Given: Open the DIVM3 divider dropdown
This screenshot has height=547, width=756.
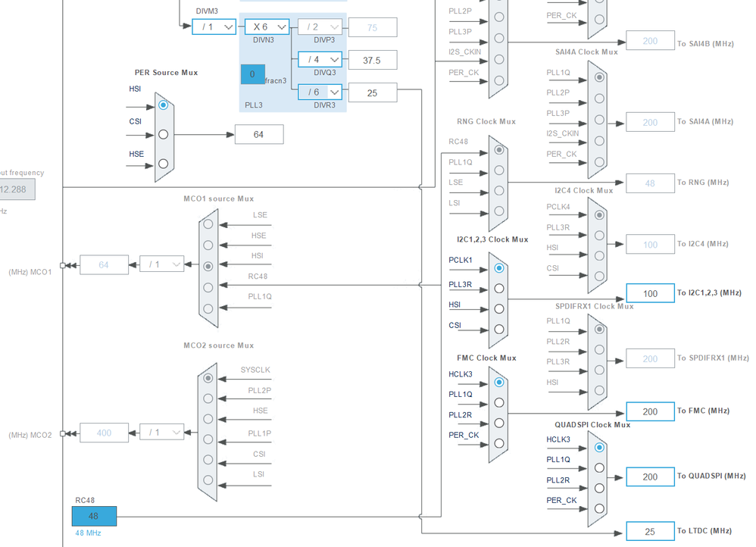Looking at the screenshot, I should [x=214, y=27].
